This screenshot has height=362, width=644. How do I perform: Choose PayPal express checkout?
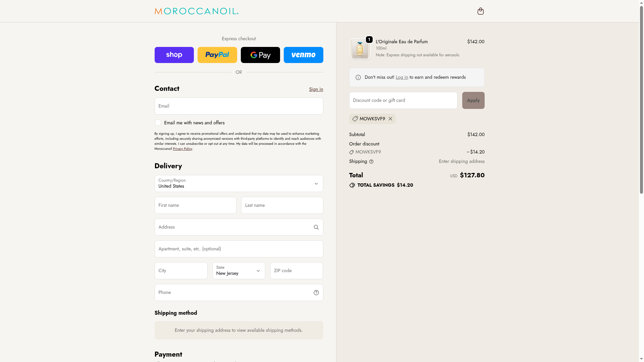click(217, 55)
